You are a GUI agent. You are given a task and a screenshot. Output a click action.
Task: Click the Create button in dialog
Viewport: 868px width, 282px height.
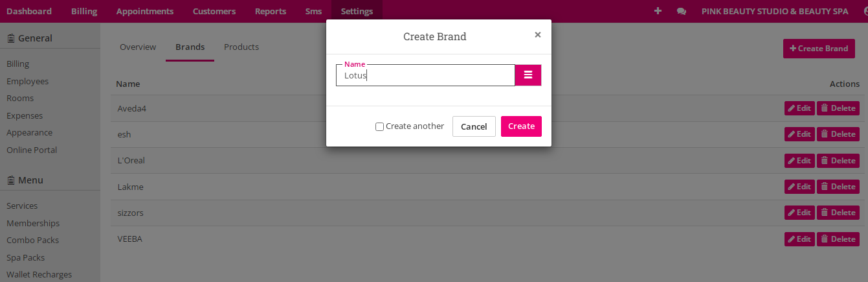coord(521,126)
